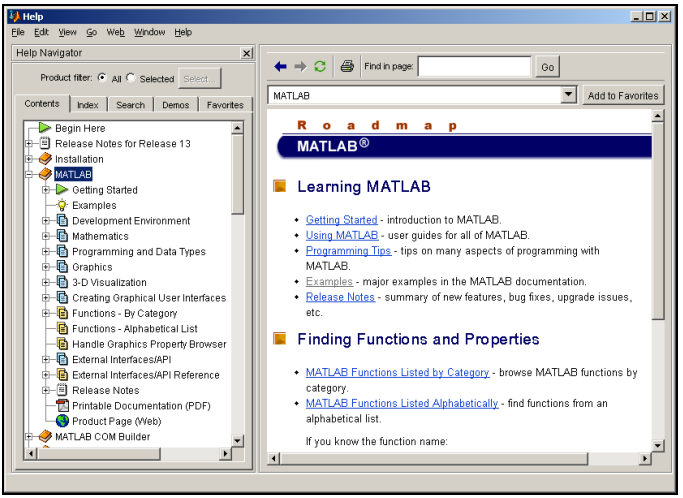683x498 pixels.
Task: Click the green refresh page icon
Action: click(x=320, y=67)
